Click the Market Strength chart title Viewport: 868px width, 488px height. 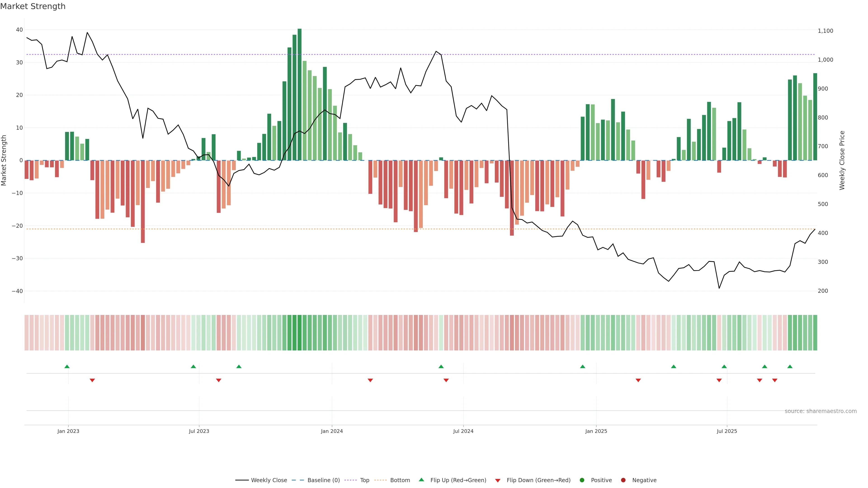(x=33, y=6)
